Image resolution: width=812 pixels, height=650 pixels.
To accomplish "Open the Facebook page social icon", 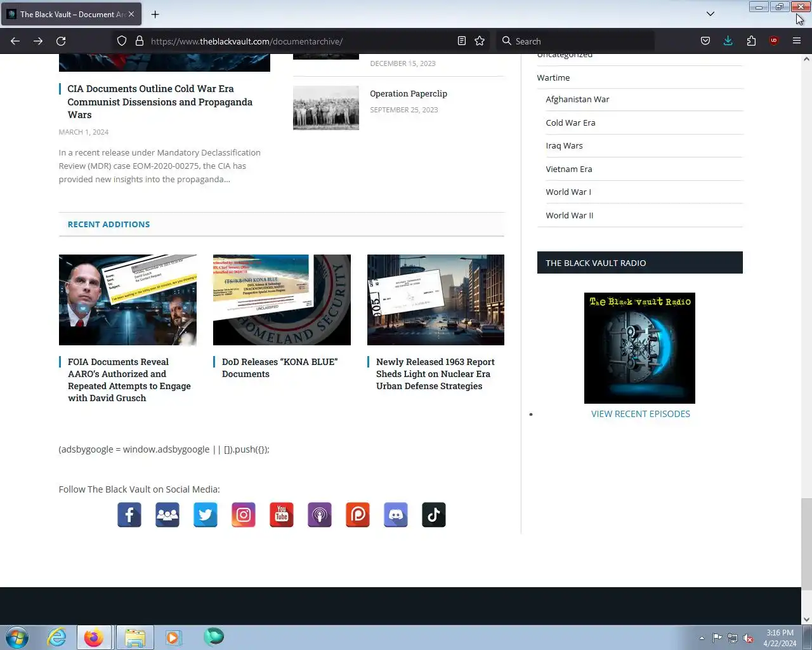I will tap(129, 515).
